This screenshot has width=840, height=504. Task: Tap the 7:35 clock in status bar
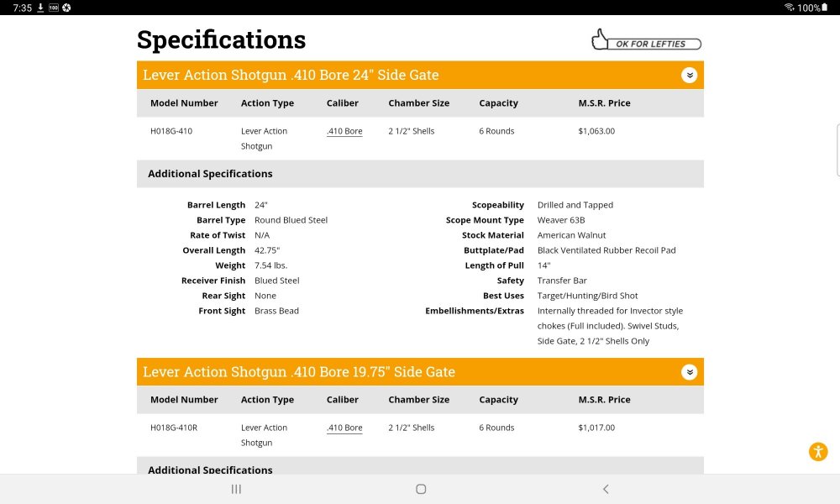[x=22, y=8]
